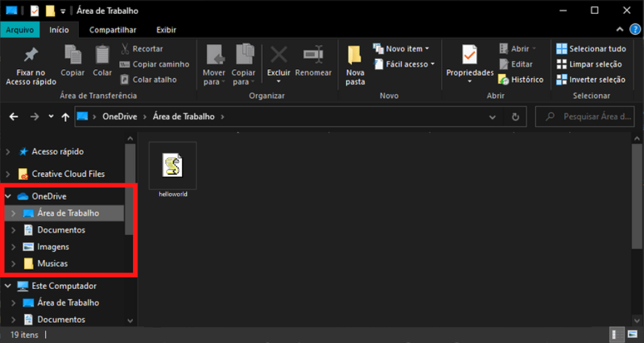Screen dimensions: 644x343
Task: Switch to details view in status bar
Action: (x=617, y=335)
